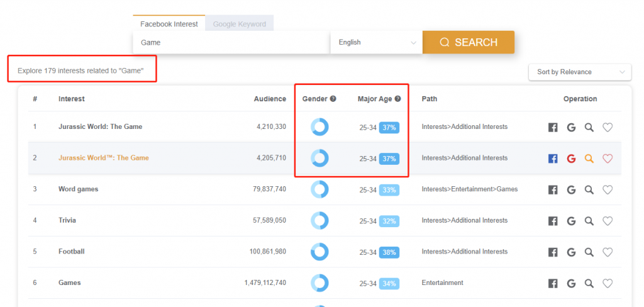Click the Path column header
Viewport: 644px width, 307px height.
pyautogui.click(x=429, y=99)
